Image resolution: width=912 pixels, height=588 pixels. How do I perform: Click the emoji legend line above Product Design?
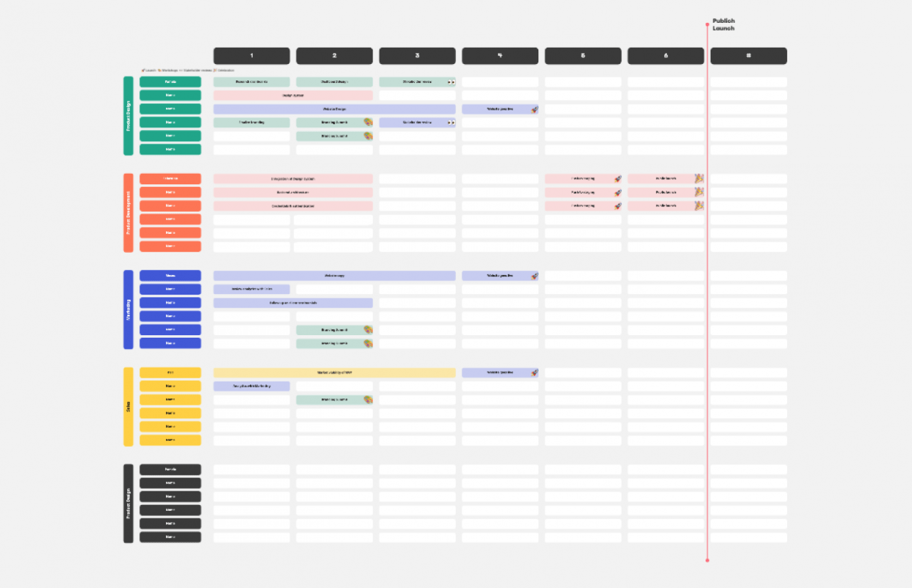[x=187, y=70]
